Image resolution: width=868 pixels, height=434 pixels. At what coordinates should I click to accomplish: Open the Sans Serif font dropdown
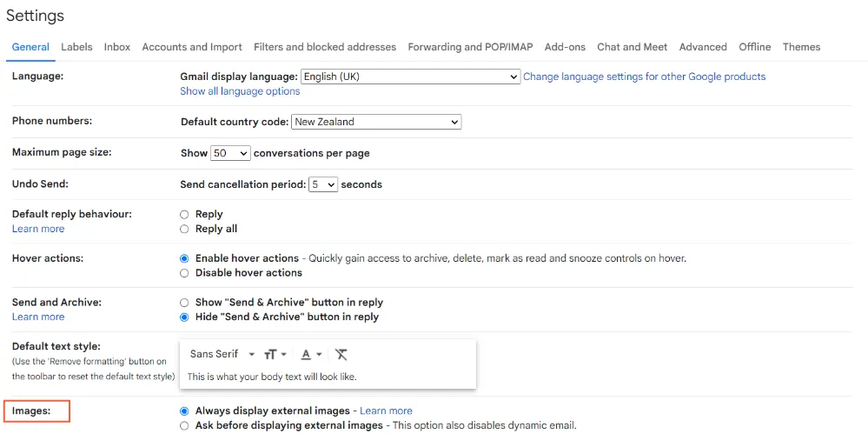point(222,354)
